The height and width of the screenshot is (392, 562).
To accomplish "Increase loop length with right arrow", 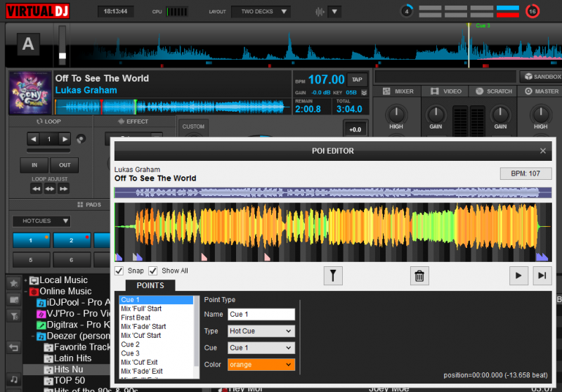I will click(65, 139).
